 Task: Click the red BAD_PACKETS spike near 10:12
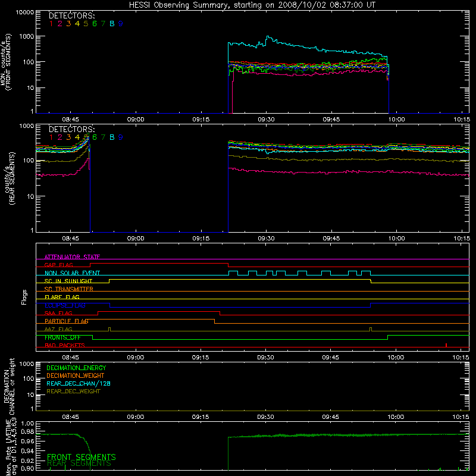pos(446,345)
